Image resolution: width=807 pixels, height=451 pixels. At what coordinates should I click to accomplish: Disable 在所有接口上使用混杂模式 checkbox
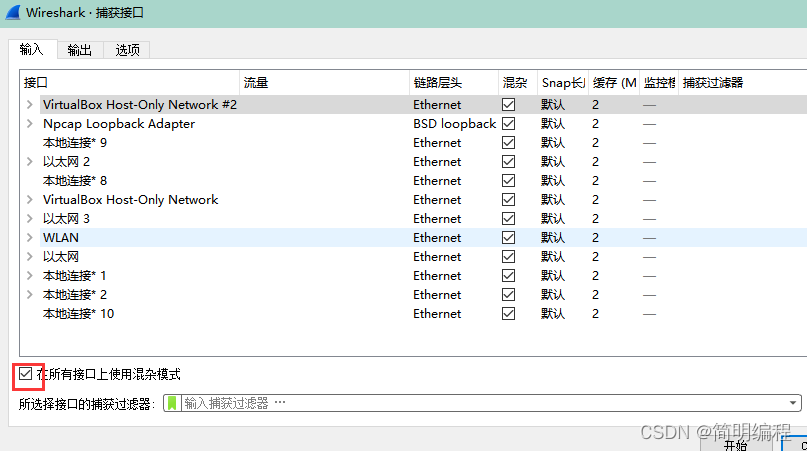[x=25, y=374]
